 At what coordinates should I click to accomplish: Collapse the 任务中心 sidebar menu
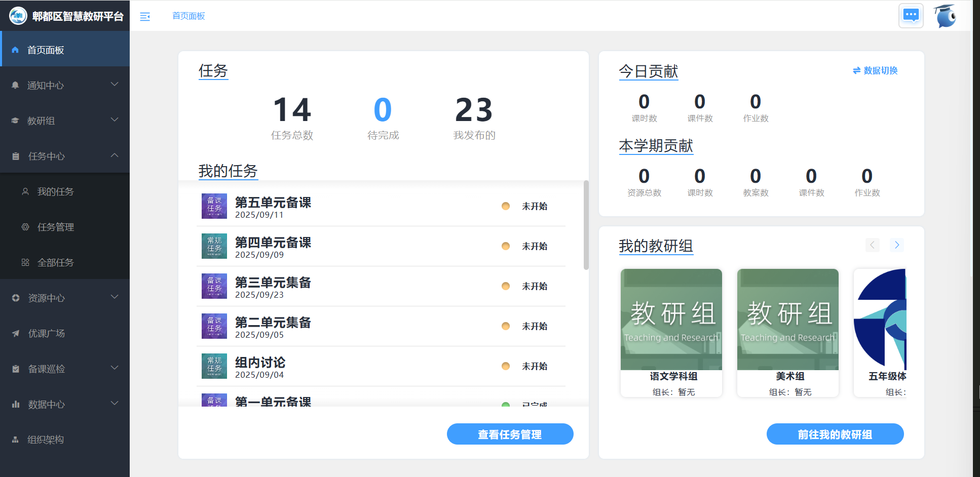coord(65,156)
